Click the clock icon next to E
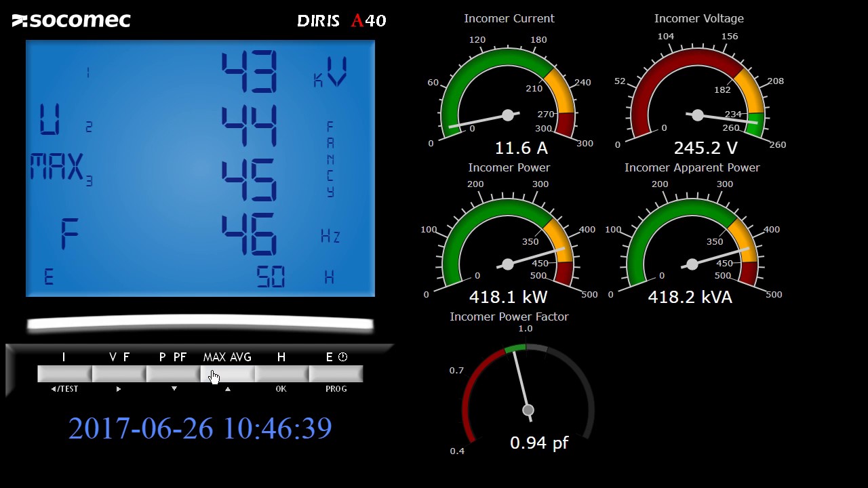 click(342, 357)
